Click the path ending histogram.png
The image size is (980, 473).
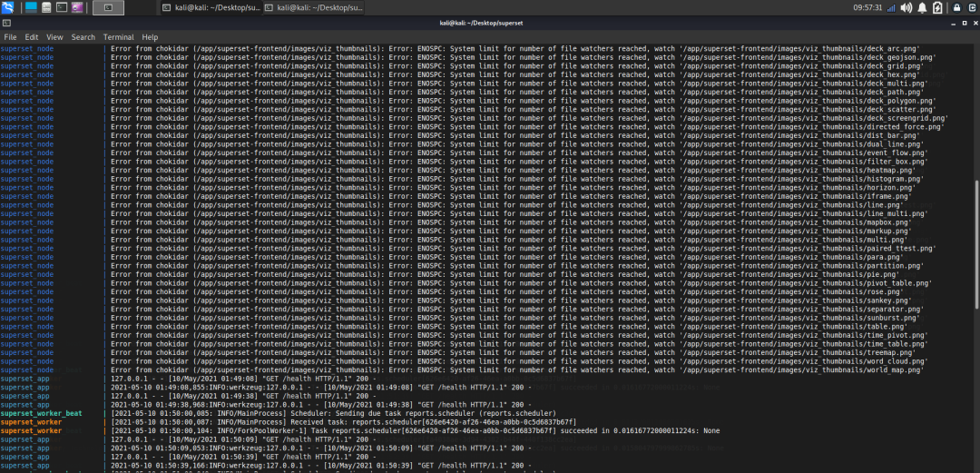(803, 178)
